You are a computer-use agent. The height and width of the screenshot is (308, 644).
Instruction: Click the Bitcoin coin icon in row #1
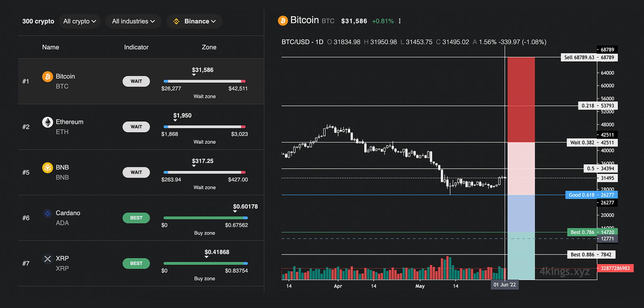tap(47, 76)
